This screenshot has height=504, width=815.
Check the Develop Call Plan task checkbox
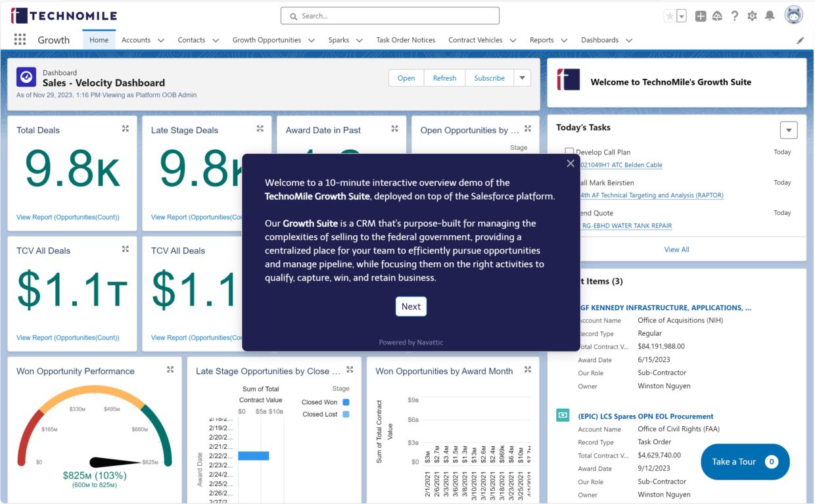click(x=569, y=152)
